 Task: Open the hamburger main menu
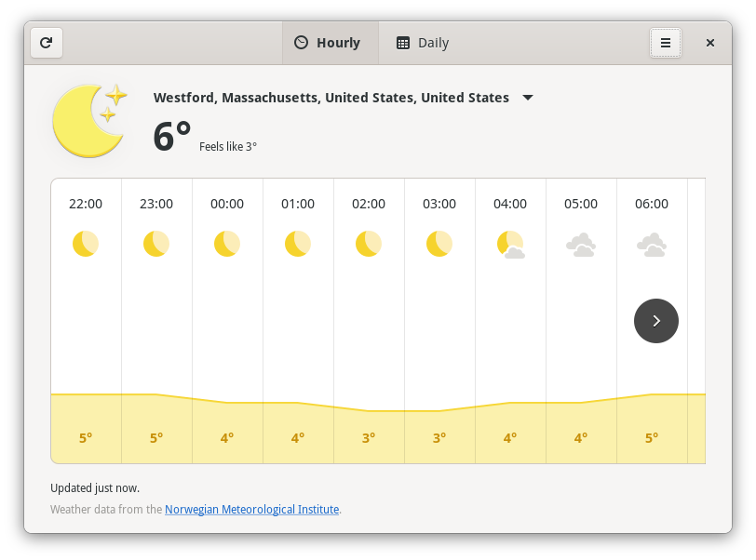tap(666, 43)
